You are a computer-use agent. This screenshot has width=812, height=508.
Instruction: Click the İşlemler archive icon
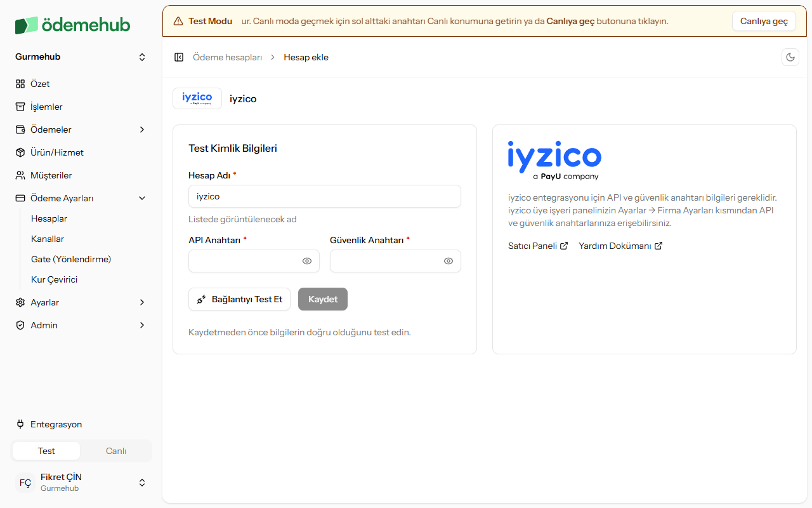coord(20,107)
